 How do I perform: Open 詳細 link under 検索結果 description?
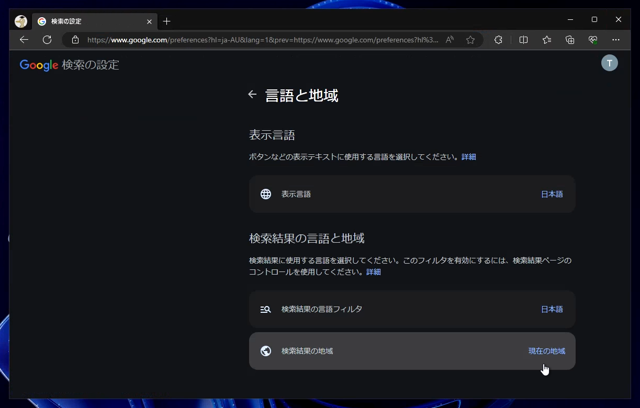click(x=373, y=272)
